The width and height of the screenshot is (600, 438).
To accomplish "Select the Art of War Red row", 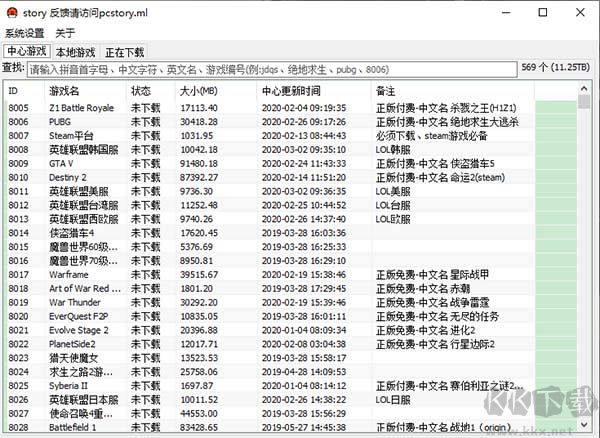I will pyautogui.click(x=269, y=288).
